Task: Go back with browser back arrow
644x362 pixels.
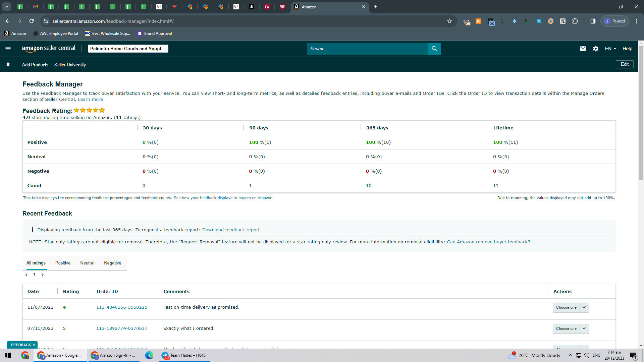Action: point(7,21)
